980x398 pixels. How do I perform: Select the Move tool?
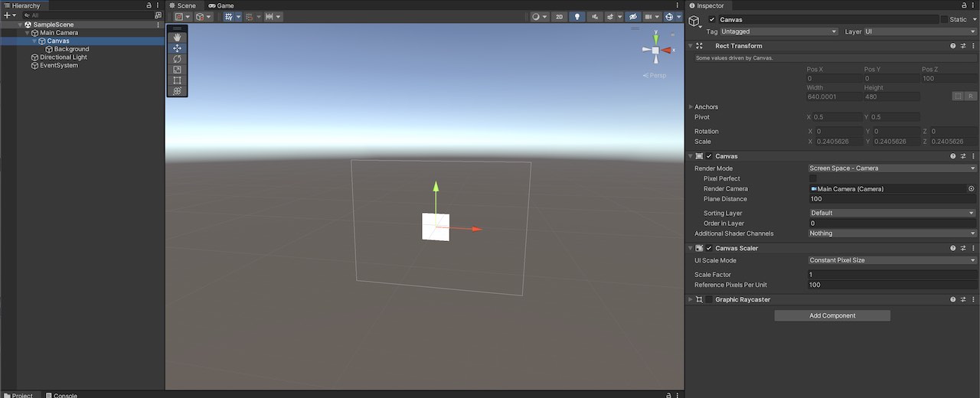point(177,47)
